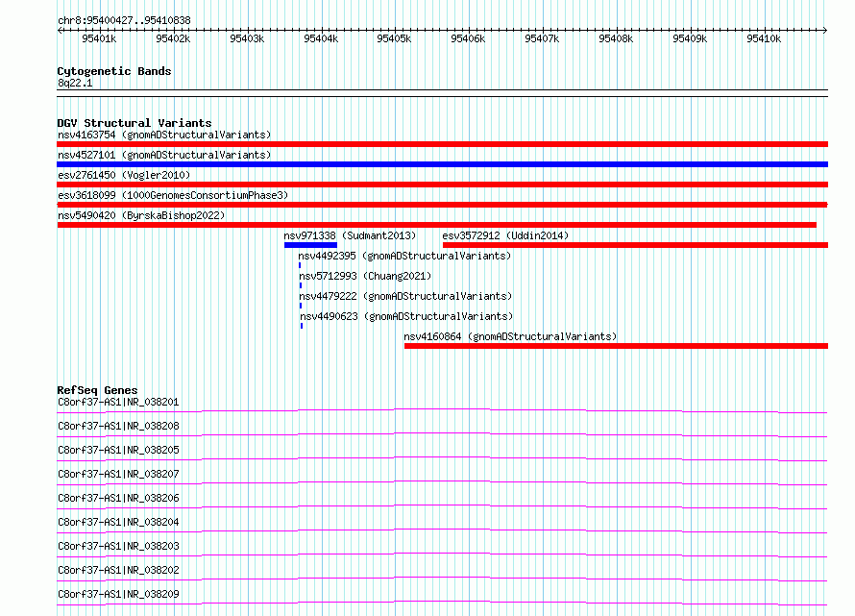Click the 95407k ruler tick label
Screen dimensions: 855x616
[542, 38]
